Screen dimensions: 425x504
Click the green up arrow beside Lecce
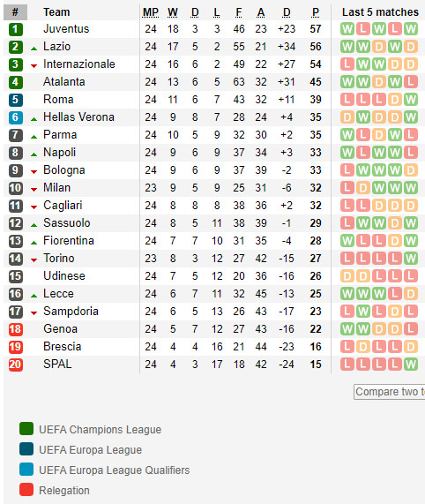coord(34,296)
